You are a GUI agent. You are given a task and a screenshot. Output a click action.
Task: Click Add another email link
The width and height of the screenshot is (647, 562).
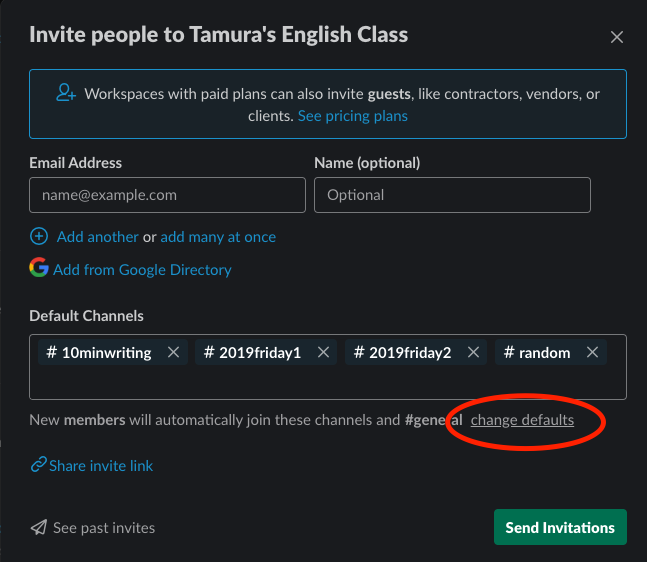point(97,237)
